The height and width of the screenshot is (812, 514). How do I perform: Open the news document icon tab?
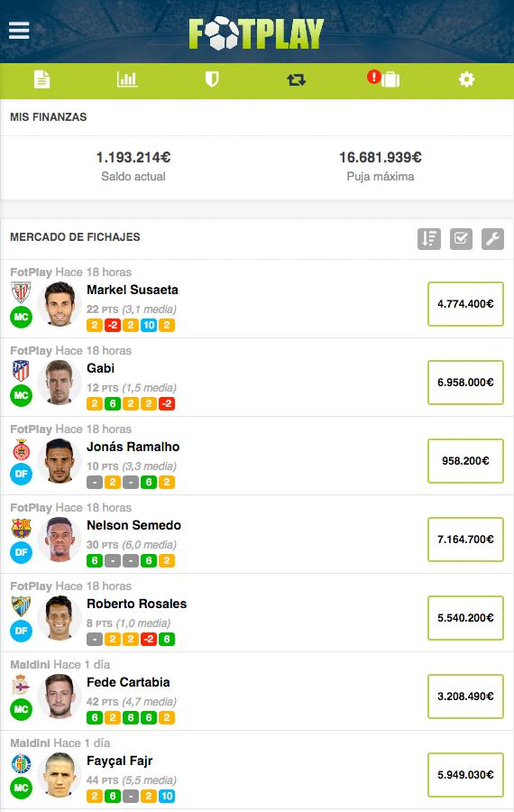tap(41, 79)
